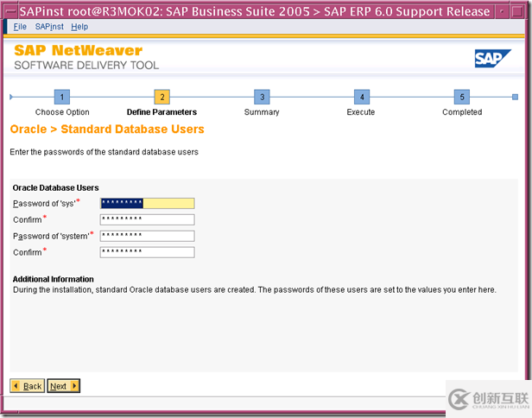Click the 'Choose Option' step label
The image size is (532, 418).
pos(62,112)
